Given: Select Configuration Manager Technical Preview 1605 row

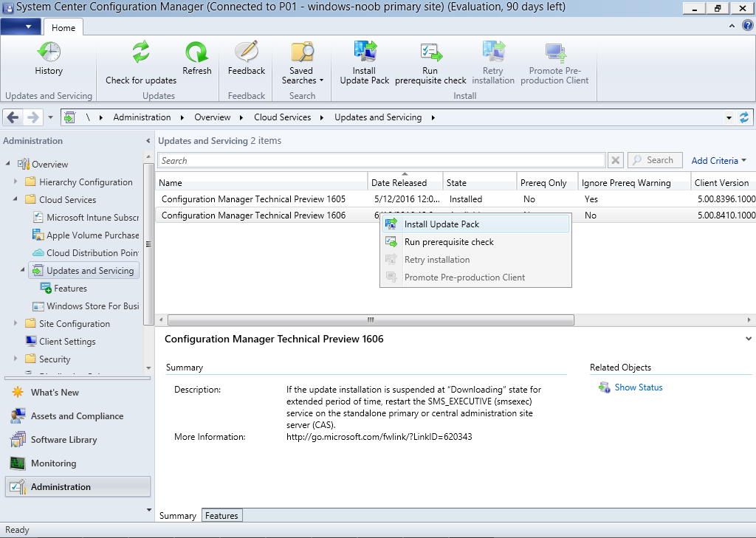Looking at the screenshot, I should tap(455, 199).
